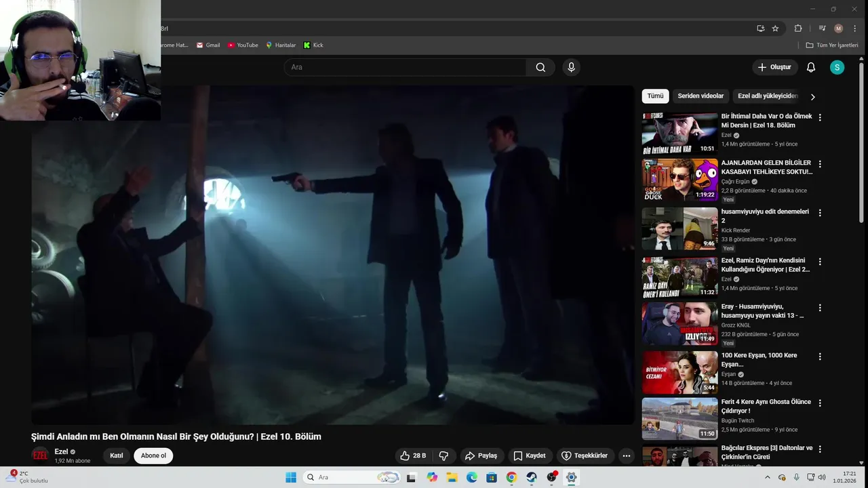Open 'Bağcılar Ekspres [3] Daltonlar' title
The width and height of the screenshot is (868, 488).
click(x=766, y=452)
